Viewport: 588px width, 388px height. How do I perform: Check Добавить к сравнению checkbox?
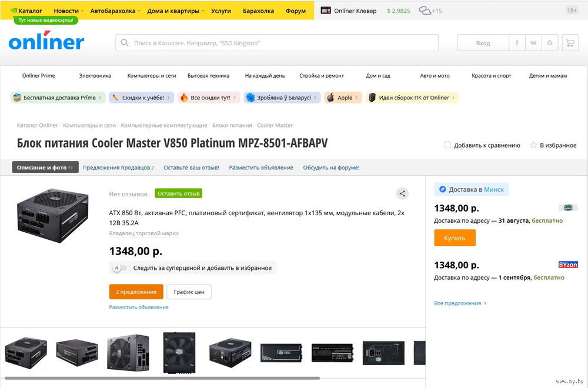click(447, 145)
